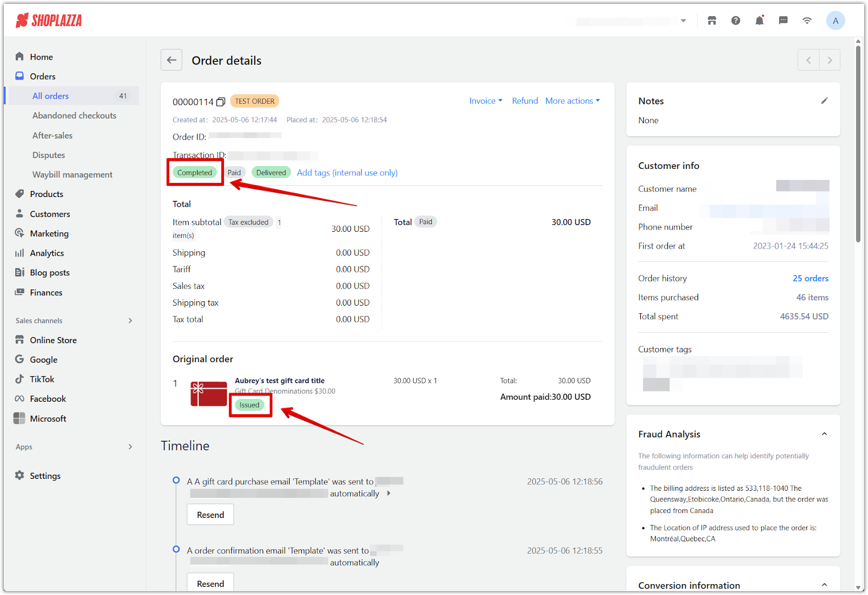Click the gift card email timeline marker

(x=176, y=480)
